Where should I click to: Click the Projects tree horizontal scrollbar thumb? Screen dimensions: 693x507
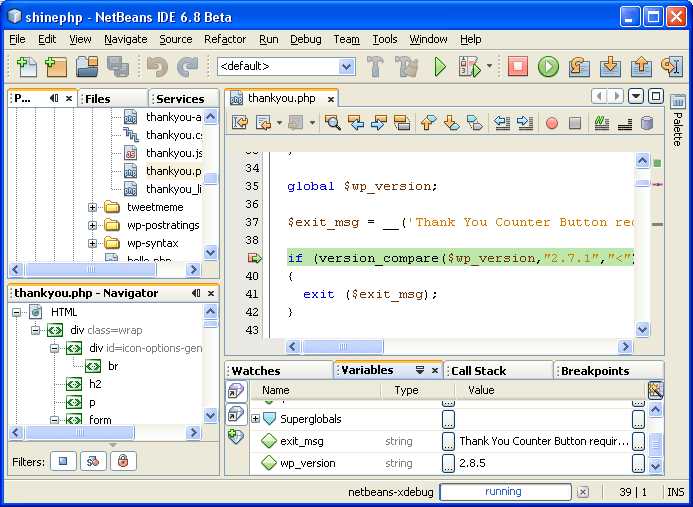[91, 269]
